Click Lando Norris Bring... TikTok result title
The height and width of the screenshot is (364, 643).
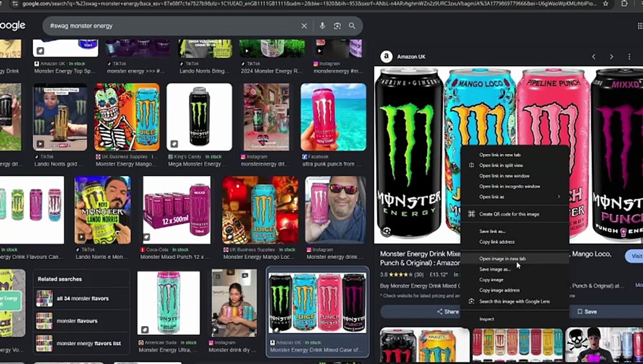coord(205,71)
